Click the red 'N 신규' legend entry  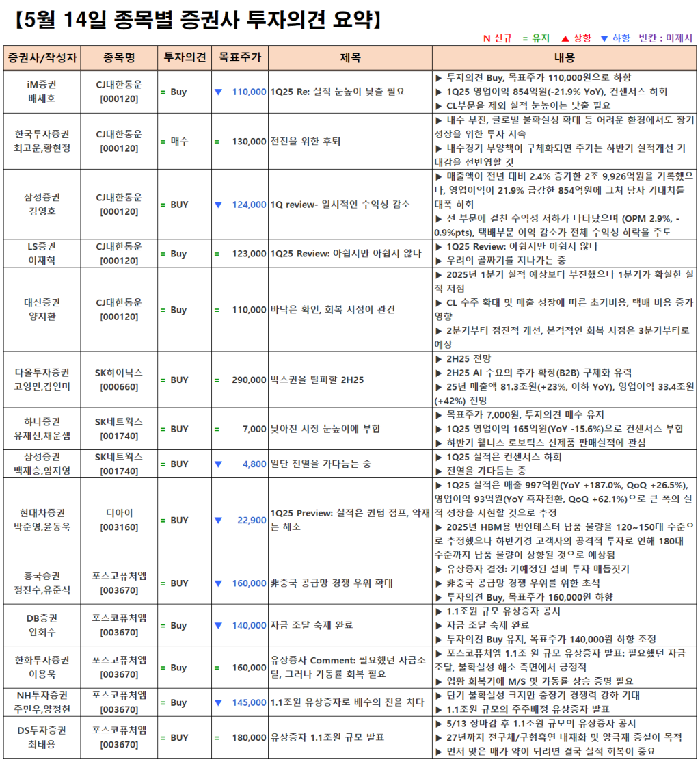[498, 38]
